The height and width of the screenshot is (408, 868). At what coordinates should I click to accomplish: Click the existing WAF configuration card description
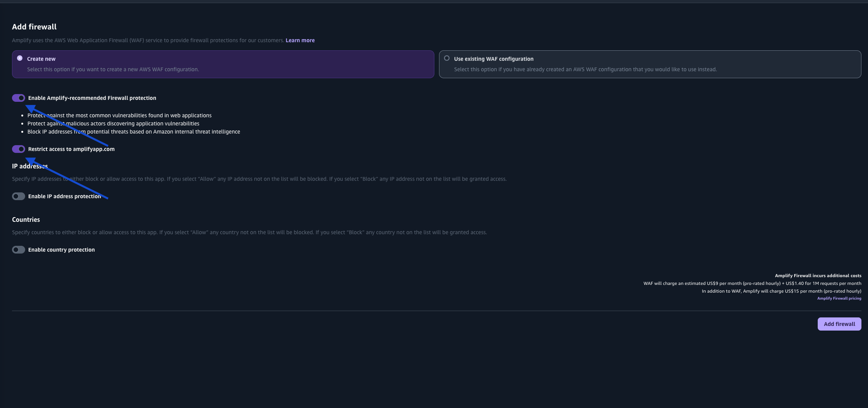pos(585,69)
